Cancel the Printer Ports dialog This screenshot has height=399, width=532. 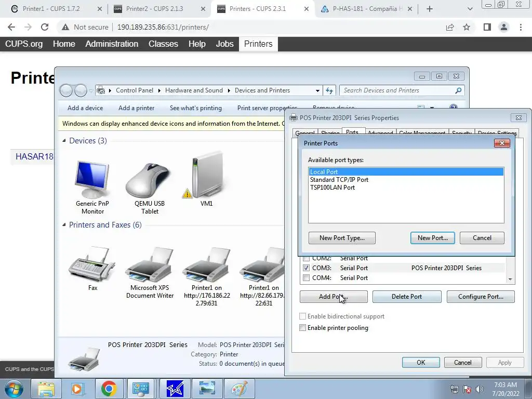[x=482, y=238]
